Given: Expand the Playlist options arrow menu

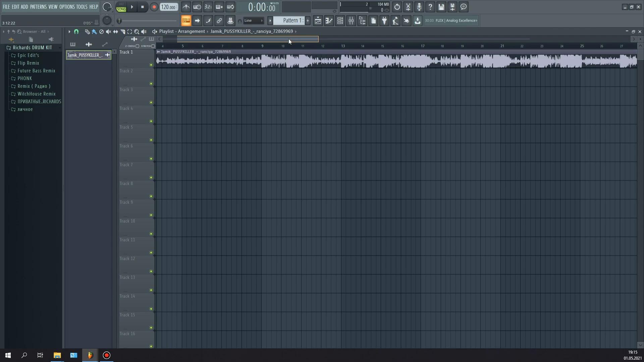Looking at the screenshot, I should (69, 32).
